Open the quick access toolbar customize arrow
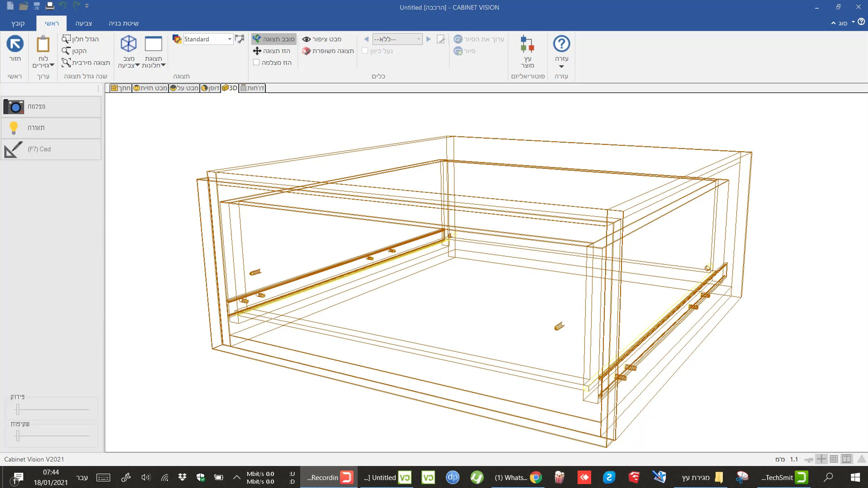Viewport: 868px width, 488px height. 87,6
